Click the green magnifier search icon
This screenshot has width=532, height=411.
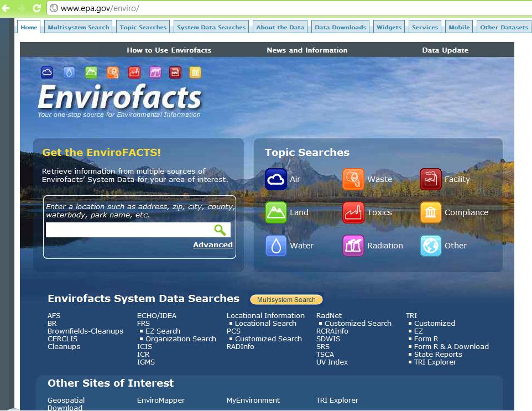click(220, 230)
